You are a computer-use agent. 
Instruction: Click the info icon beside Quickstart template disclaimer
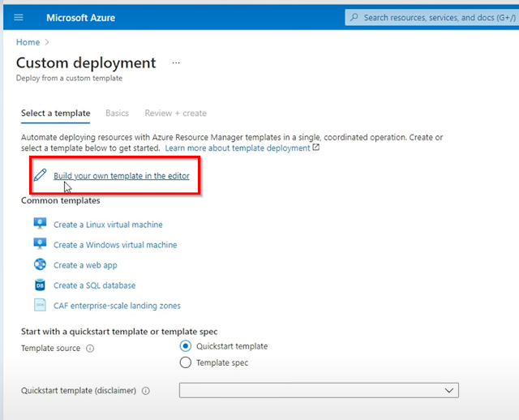pos(146,391)
